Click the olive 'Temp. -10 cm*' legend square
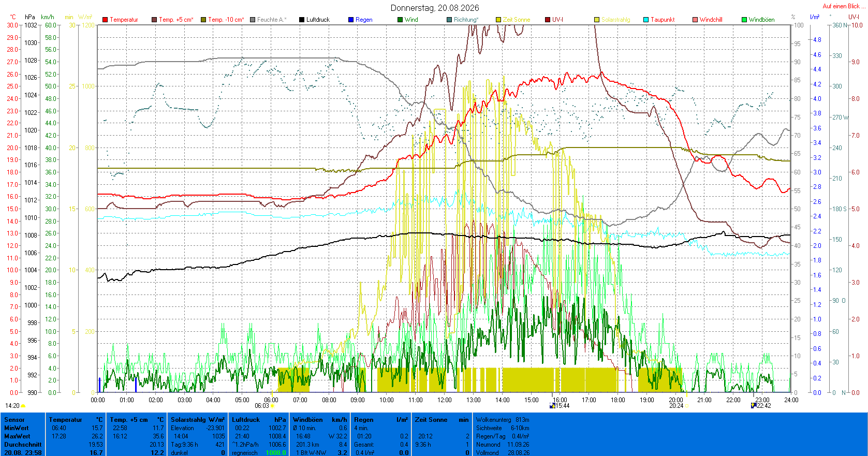Viewport: 868px width, 456px height. [203, 20]
